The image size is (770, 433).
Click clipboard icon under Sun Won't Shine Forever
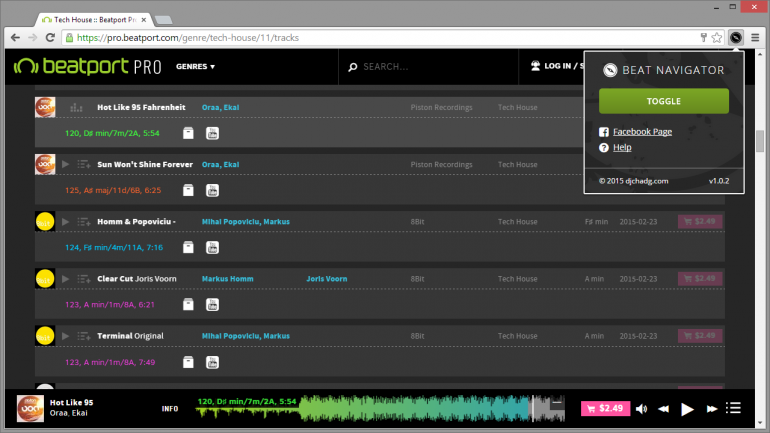click(188, 190)
